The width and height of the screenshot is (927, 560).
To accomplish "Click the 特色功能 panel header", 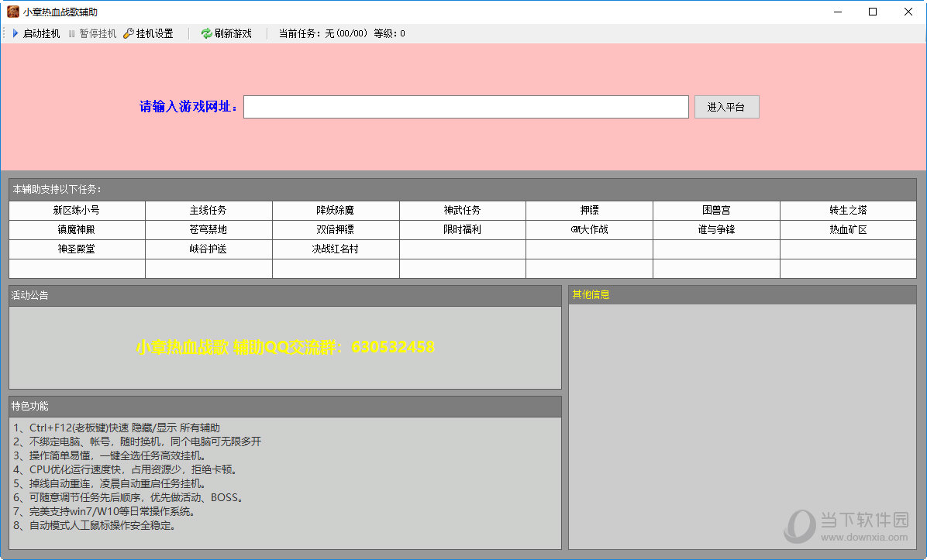I will (285, 407).
